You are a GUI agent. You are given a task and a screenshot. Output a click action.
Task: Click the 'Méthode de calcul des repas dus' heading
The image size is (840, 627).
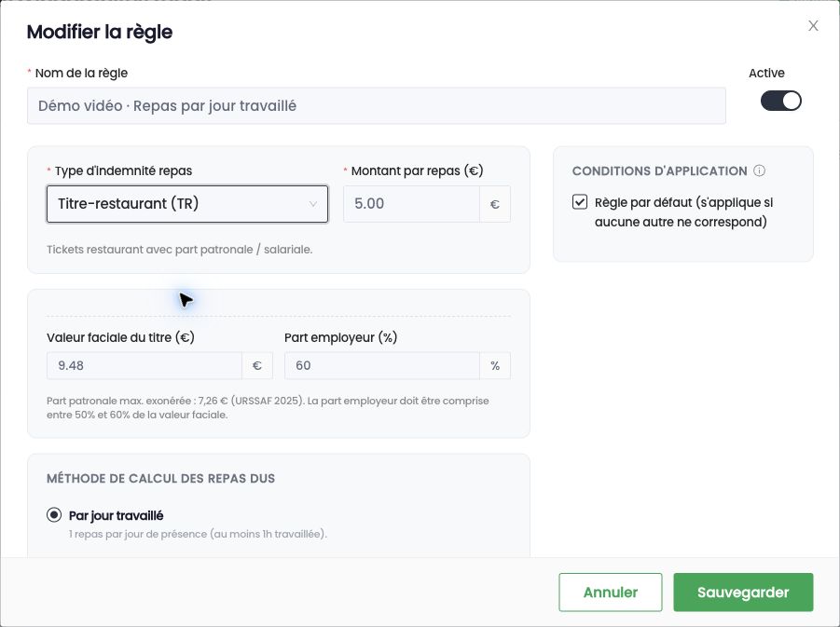tap(160, 478)
